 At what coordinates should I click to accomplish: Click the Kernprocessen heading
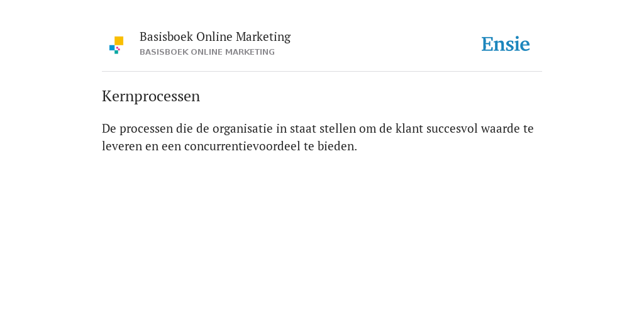tap(151, 96)
